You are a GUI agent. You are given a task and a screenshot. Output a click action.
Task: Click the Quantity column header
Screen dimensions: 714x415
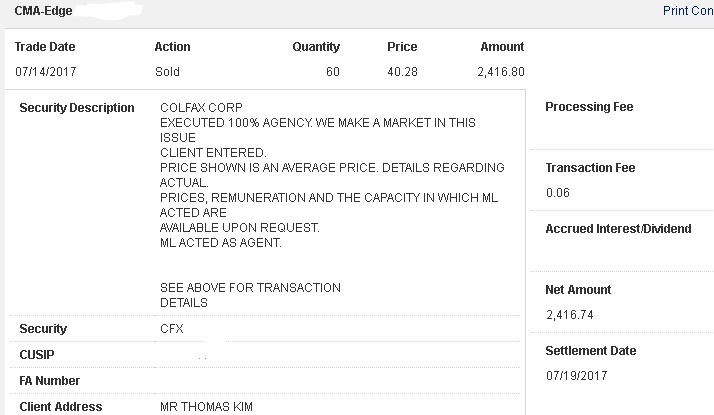tap(315, 47)
